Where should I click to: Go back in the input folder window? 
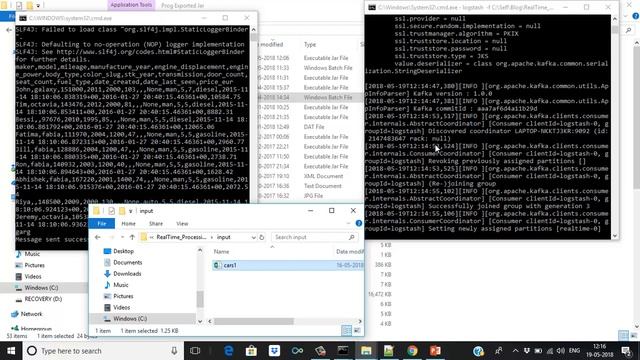[98, 237]
